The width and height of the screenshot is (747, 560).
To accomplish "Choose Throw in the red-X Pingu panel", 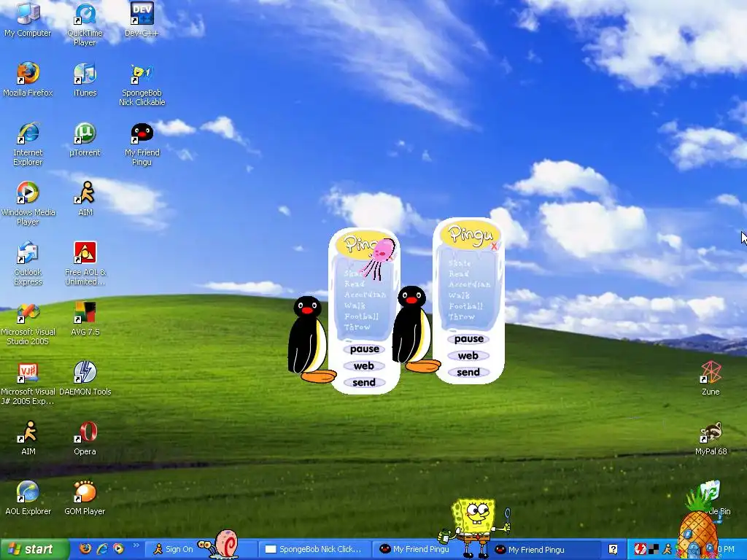I will click(462, 316).
